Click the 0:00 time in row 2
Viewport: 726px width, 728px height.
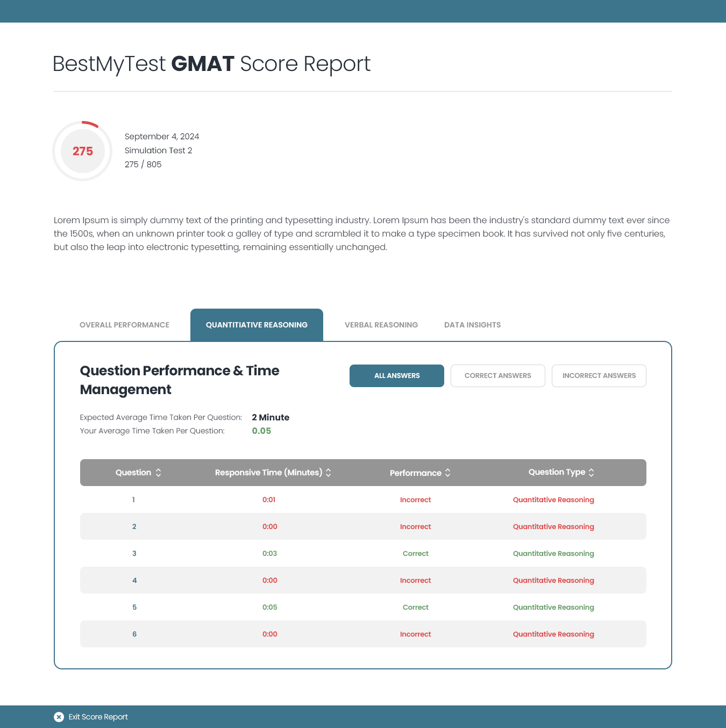click(x=270, y=526)
